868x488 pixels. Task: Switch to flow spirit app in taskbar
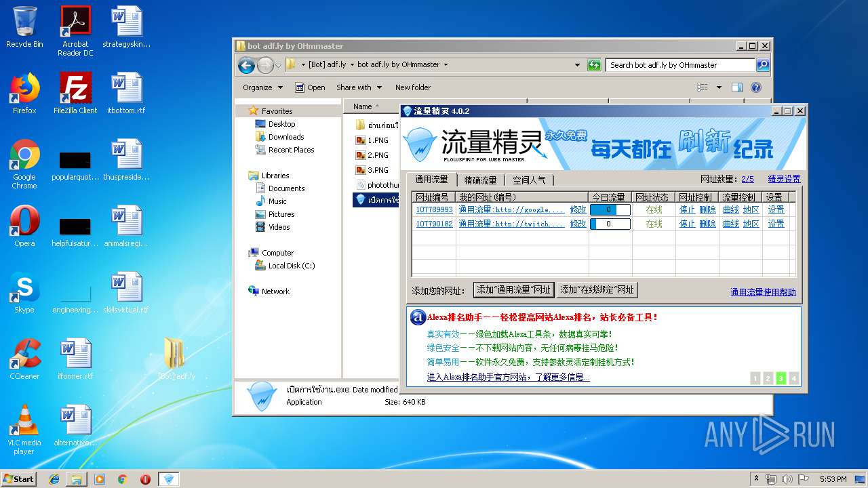[169, 479]
